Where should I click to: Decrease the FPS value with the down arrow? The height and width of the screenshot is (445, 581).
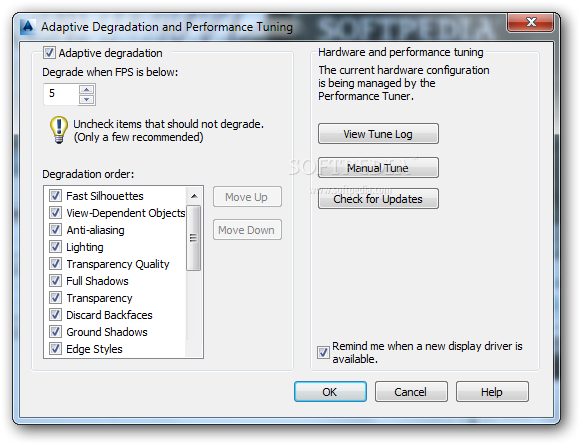point(87,99)
